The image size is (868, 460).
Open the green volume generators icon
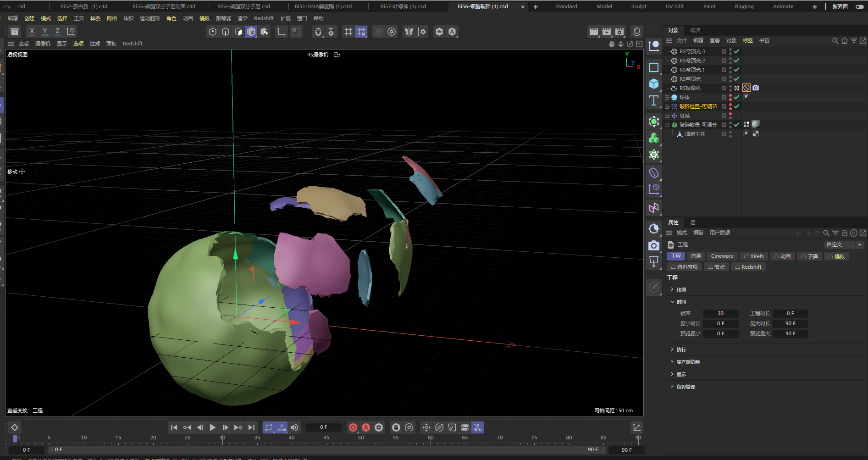(x=654, y=138)
